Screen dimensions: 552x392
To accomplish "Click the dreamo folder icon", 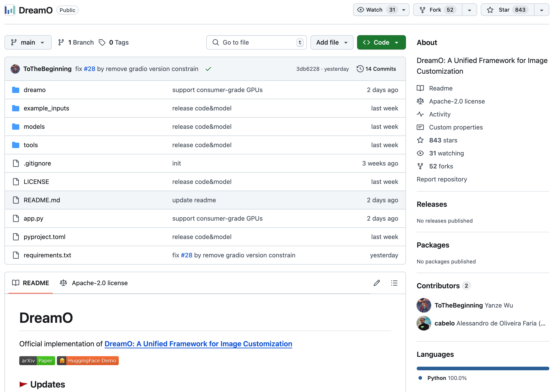I will pos(16,90).
